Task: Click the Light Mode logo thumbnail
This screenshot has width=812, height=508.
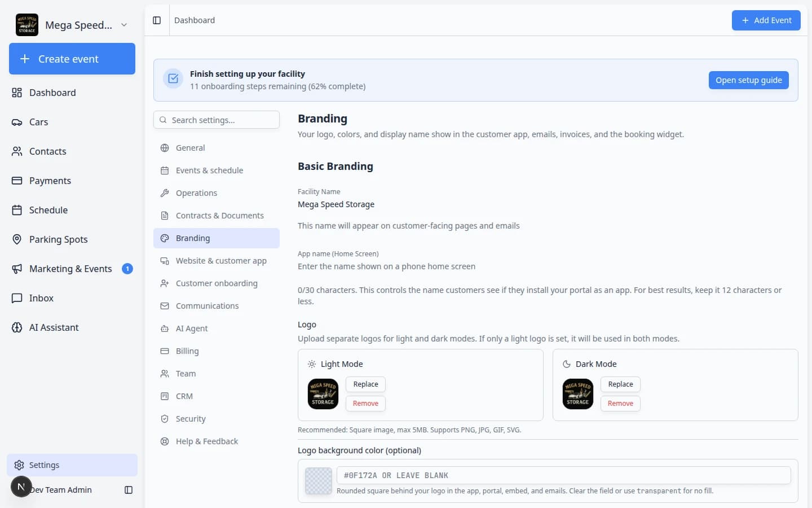Action: click(x=323, y=394)
